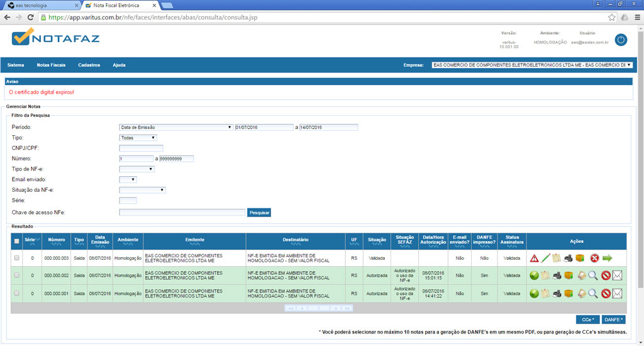The height and width of the screenshot is (346, 644).
Task: Click the Pesquisar button
Action: click(x=259, y=213)
